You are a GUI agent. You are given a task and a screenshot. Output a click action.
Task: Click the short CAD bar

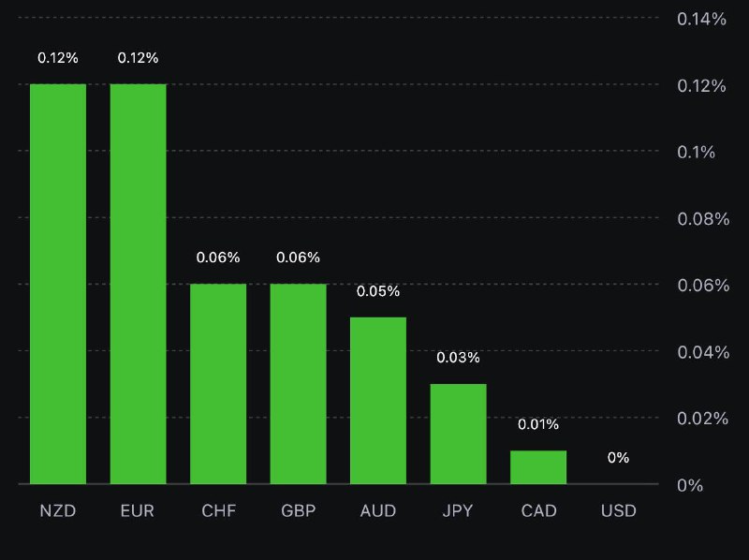pyautogui.click(x=538, y=466)
